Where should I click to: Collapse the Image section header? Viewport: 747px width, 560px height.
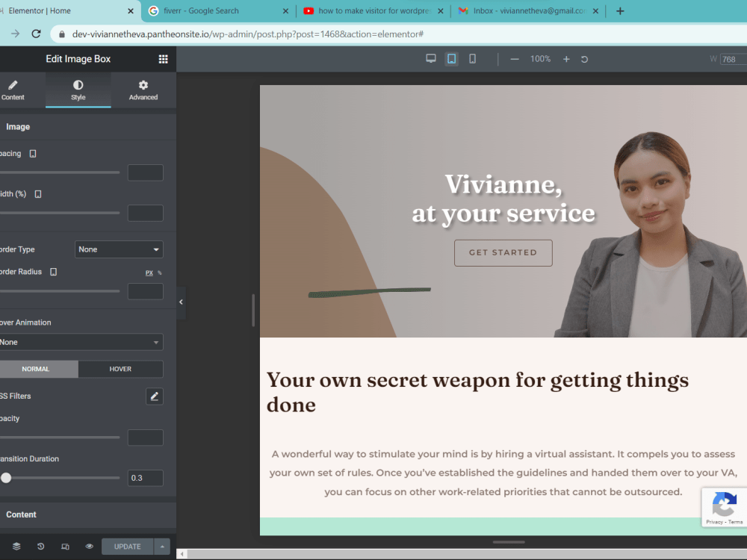click(x=88, y=127)
